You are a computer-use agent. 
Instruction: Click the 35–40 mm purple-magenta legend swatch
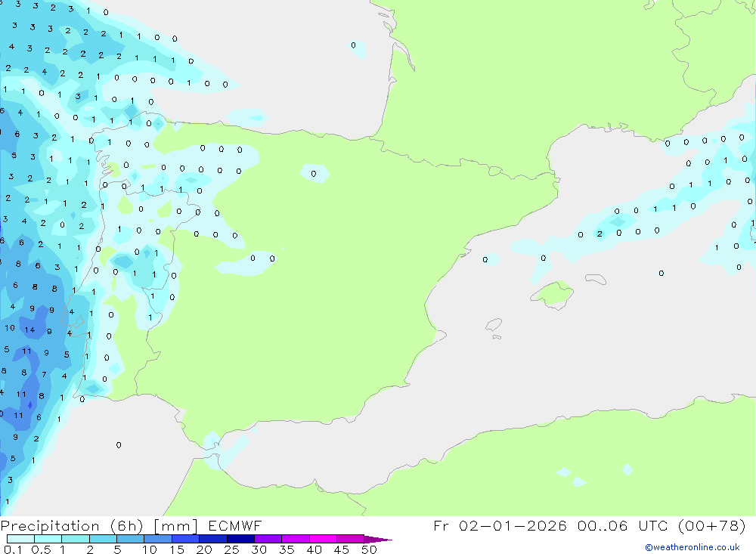(296, 539)
